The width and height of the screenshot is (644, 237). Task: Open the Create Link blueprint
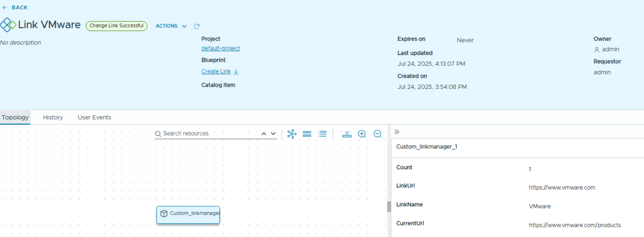pyautogui.click(x=216, y=71)
